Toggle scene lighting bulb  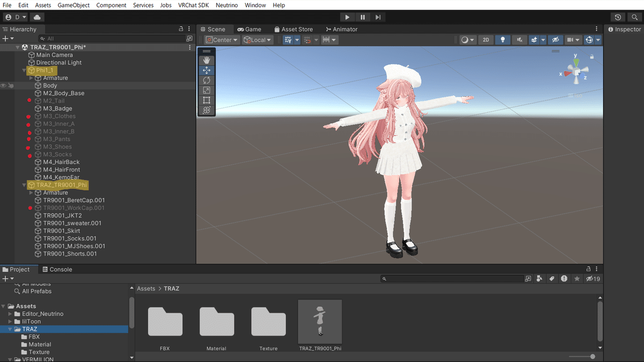coord(503,40)
